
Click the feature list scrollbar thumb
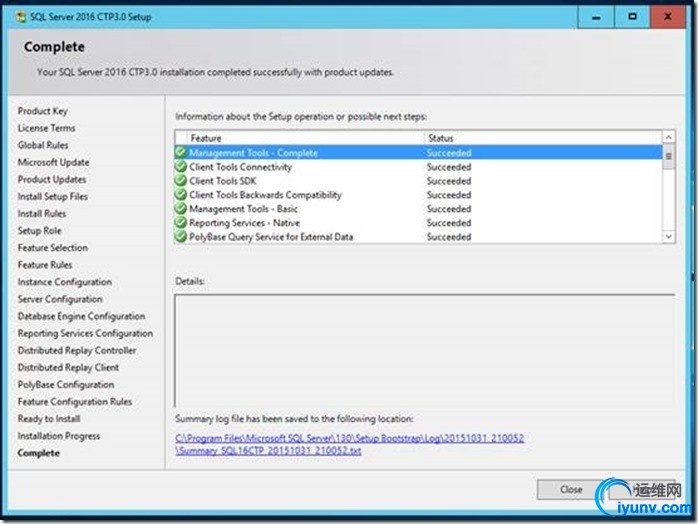click(668, 156)
